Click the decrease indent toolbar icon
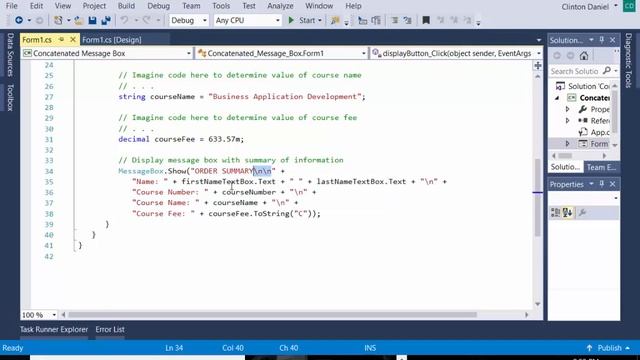Image resolution: width=640 pixels, height=360 pixels. click(x=362, y=20)
